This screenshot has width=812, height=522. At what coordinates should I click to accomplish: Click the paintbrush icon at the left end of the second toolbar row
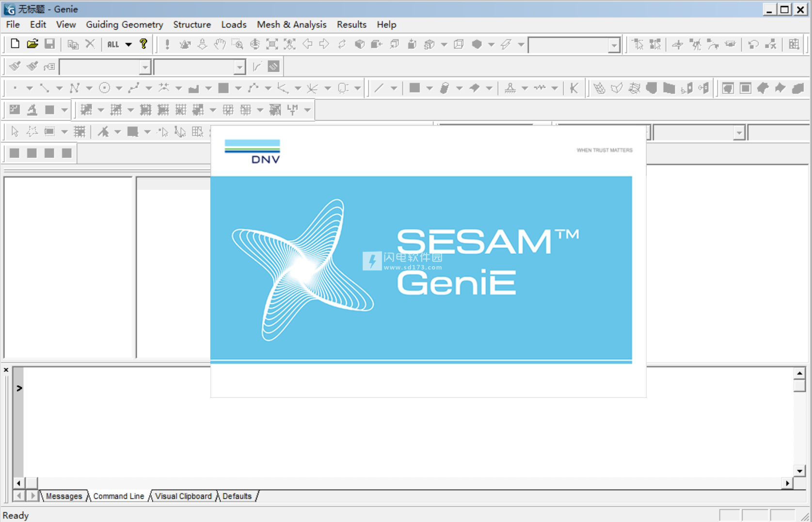click(15, 66)
